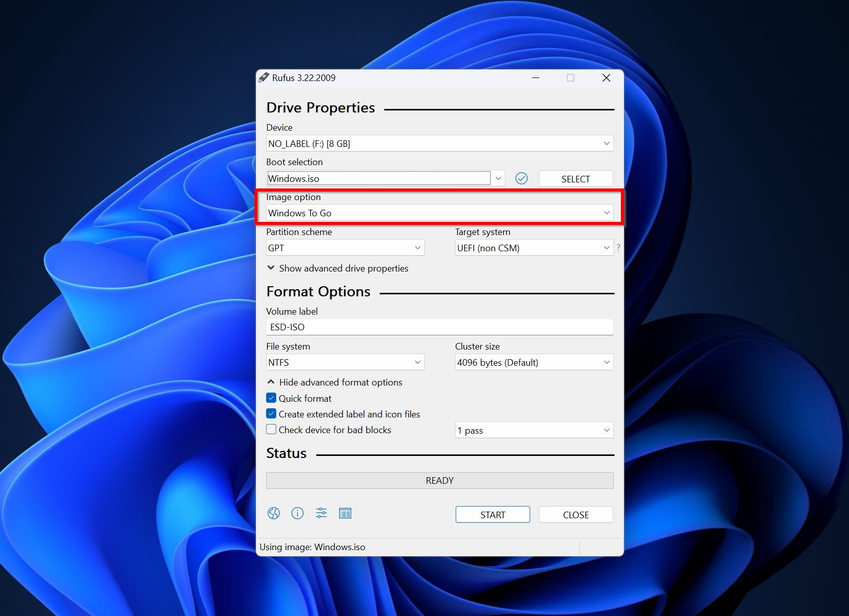
Task: Click the 'File system' label
Action: tap(288, 346)
